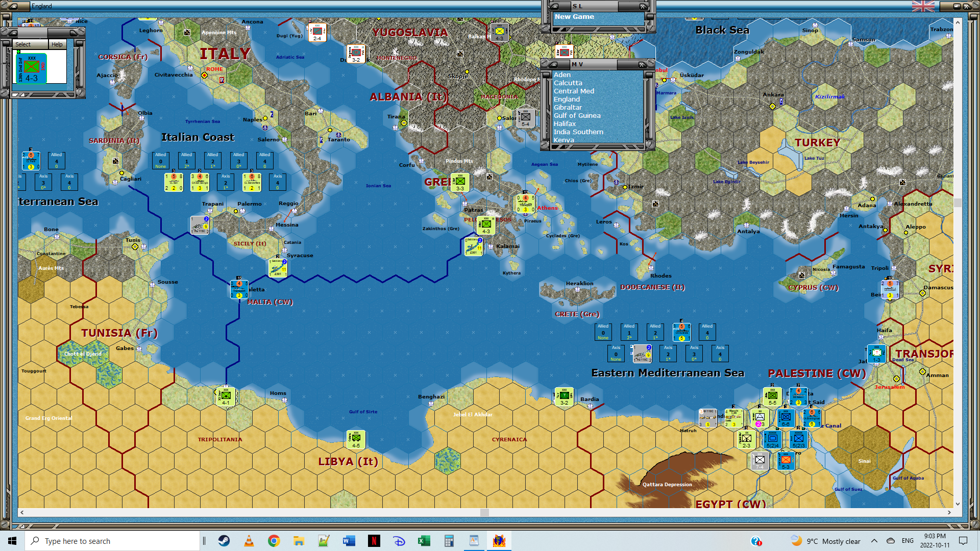Viewport: 980px width, 551px height.
Task: Select Halifax in the M V list
Action: pyautogui.click(x=565, y=123)
